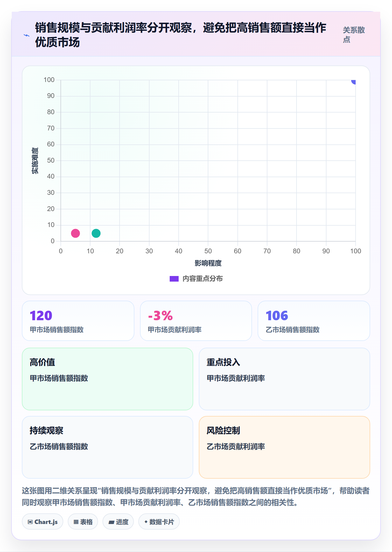Click the lightning bolt icon beside the title

(27, 35)
